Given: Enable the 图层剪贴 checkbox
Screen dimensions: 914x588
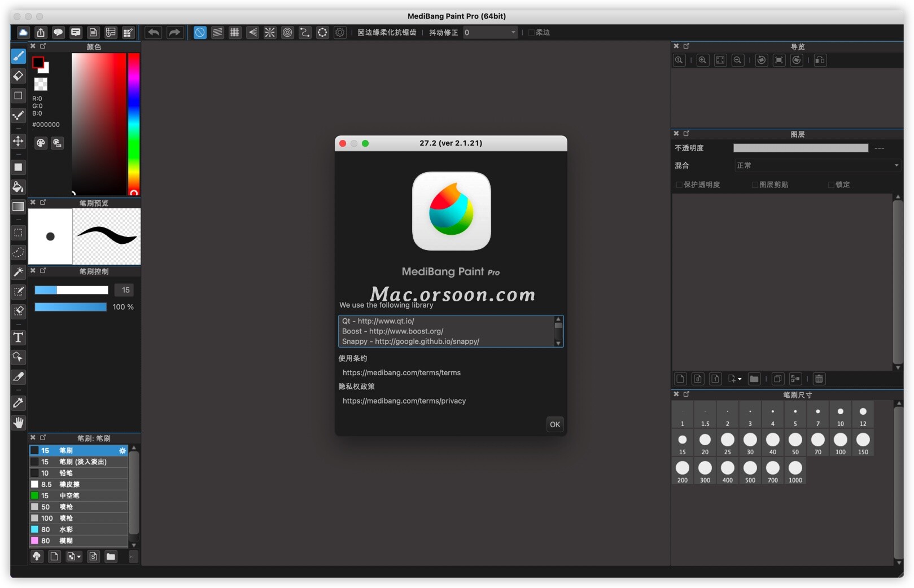Looking at the screenshot, I should (755, 185).
